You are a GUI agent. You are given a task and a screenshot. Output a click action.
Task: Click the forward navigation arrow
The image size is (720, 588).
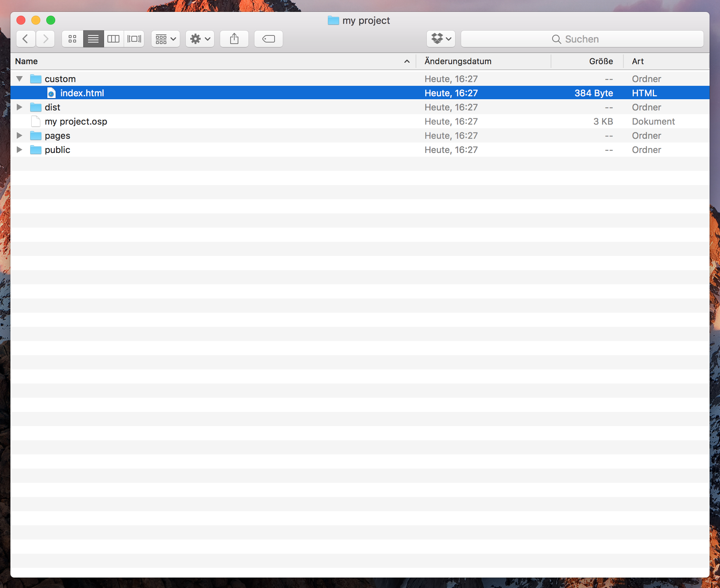(x=46, y=39)
